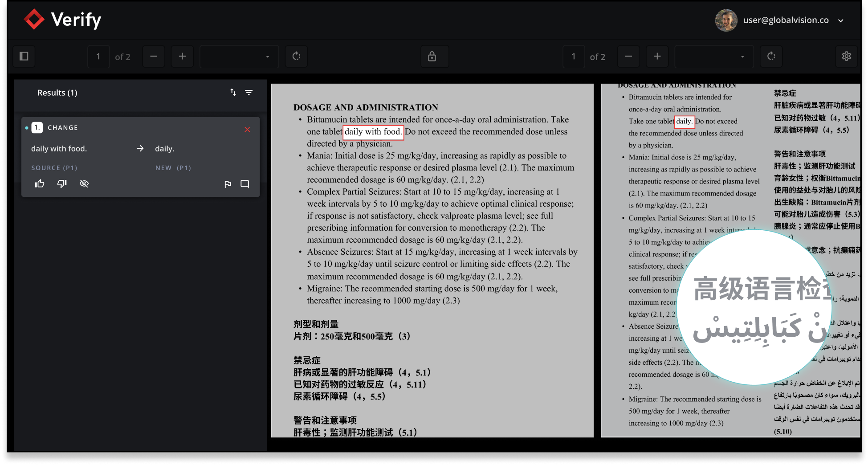Select the source page number field
This screenshot has width=868, height=465.
[x=98, y=56]
